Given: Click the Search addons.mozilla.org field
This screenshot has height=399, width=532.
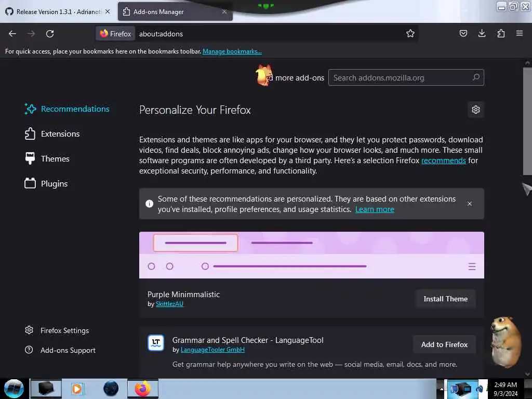Looking at the screenshot, I should click(406, 78).
